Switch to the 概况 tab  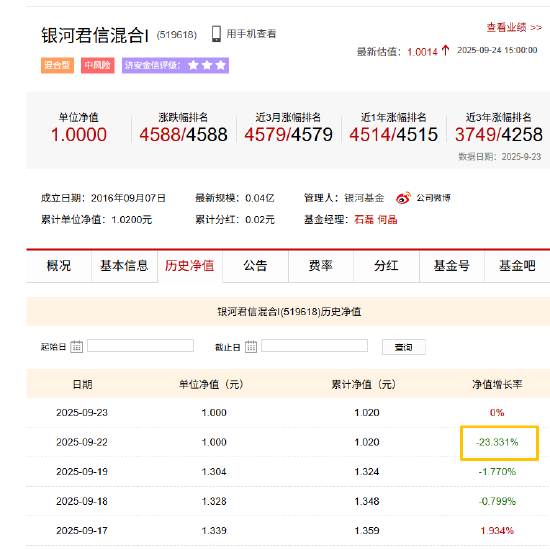pos(59,266)
